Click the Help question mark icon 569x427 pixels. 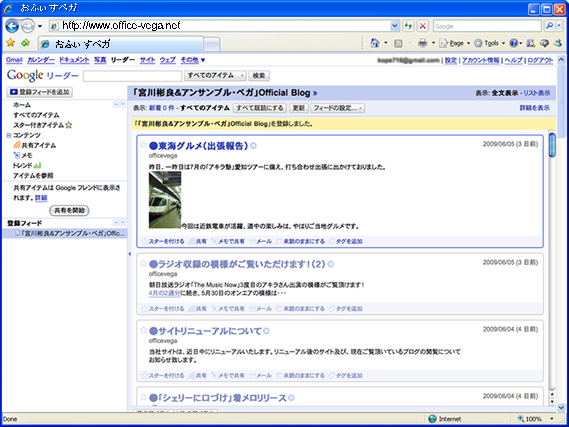coord(513,43)
